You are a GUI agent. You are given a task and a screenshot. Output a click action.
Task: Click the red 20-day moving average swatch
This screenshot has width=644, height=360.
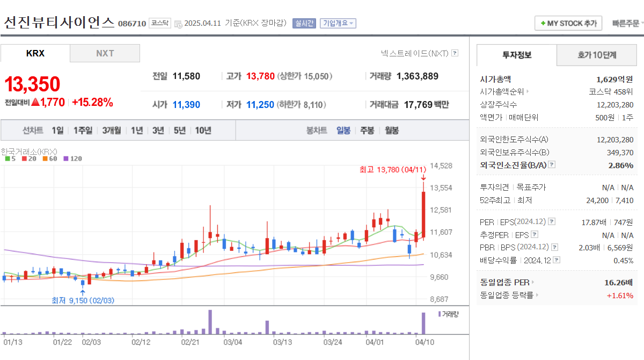click(25, 159)
